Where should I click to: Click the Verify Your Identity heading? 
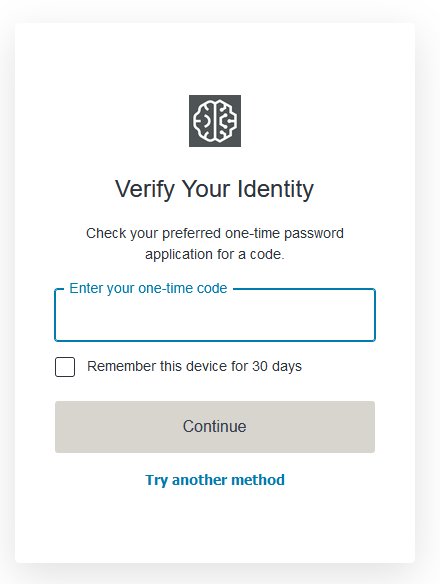[215, 189]
